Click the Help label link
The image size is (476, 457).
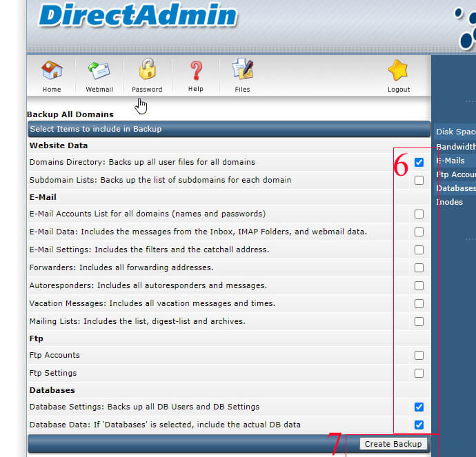(x=195, y=89)
